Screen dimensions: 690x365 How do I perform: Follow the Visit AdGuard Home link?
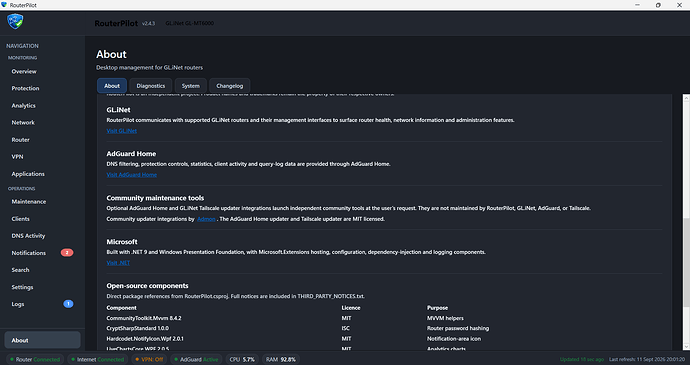click(132, 175)
